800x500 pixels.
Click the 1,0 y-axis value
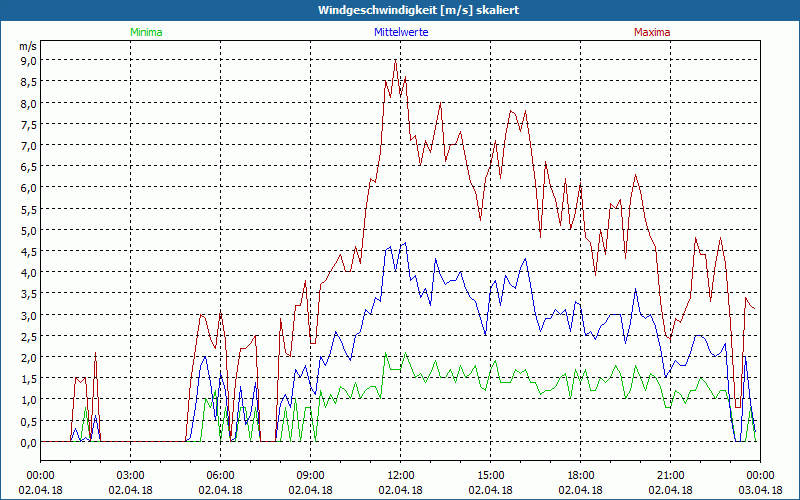tap(28, 400)
